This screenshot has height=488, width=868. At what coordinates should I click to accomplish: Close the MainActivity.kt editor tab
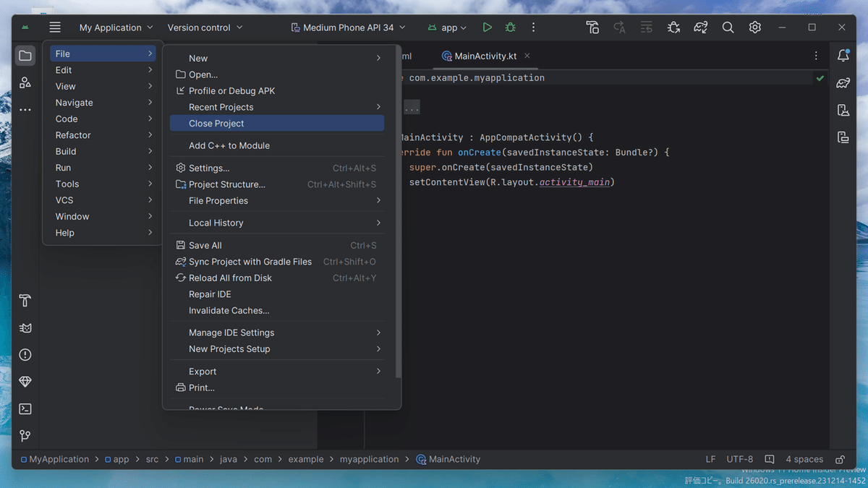[x=527, y=56]
